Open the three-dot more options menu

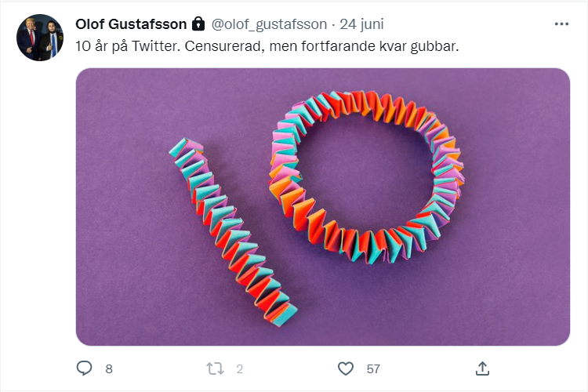[x=561, y=24]
